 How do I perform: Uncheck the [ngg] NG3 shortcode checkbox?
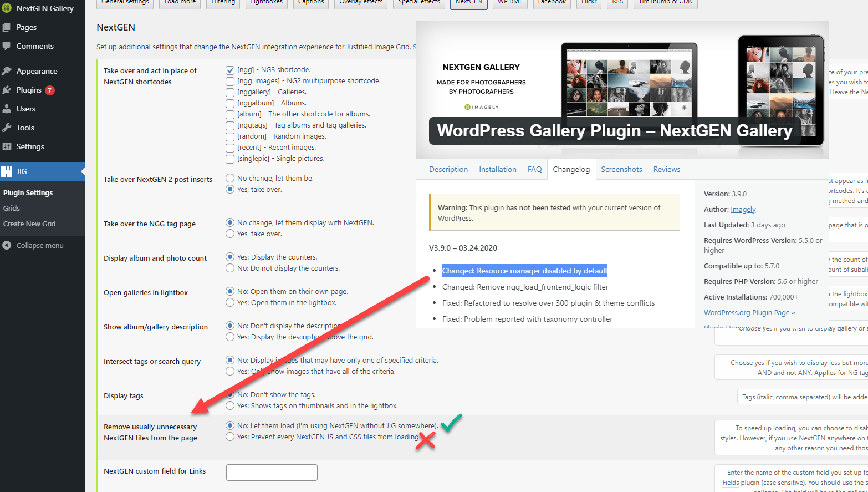230,70
